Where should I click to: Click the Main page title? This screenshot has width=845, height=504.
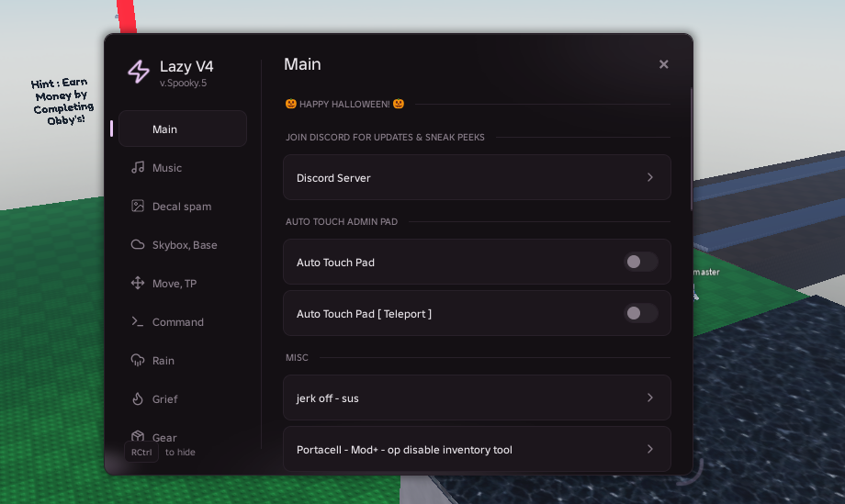click(x=302, y=64)
